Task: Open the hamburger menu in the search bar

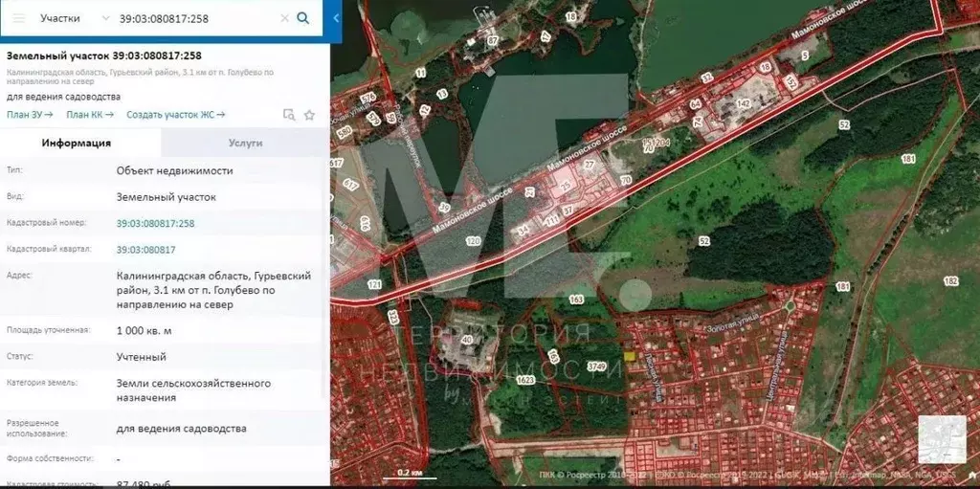Action: [19, 18]
